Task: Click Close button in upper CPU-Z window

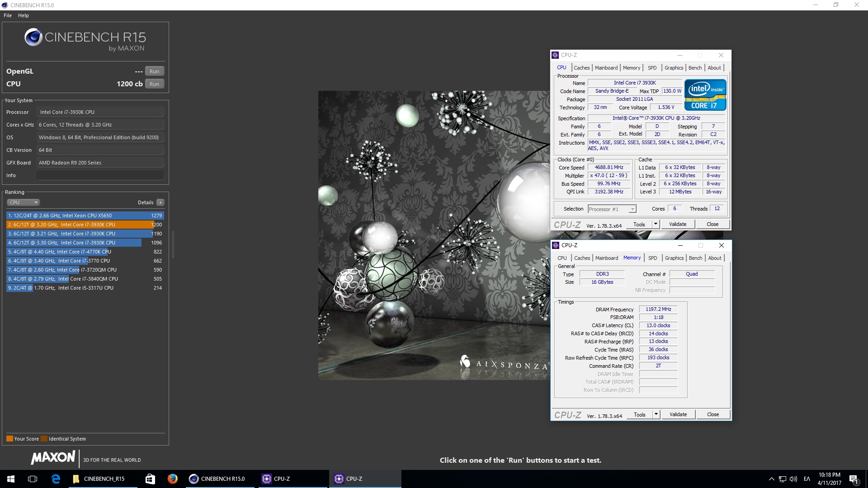Action: pyautogui.click(x=712, y=225)
